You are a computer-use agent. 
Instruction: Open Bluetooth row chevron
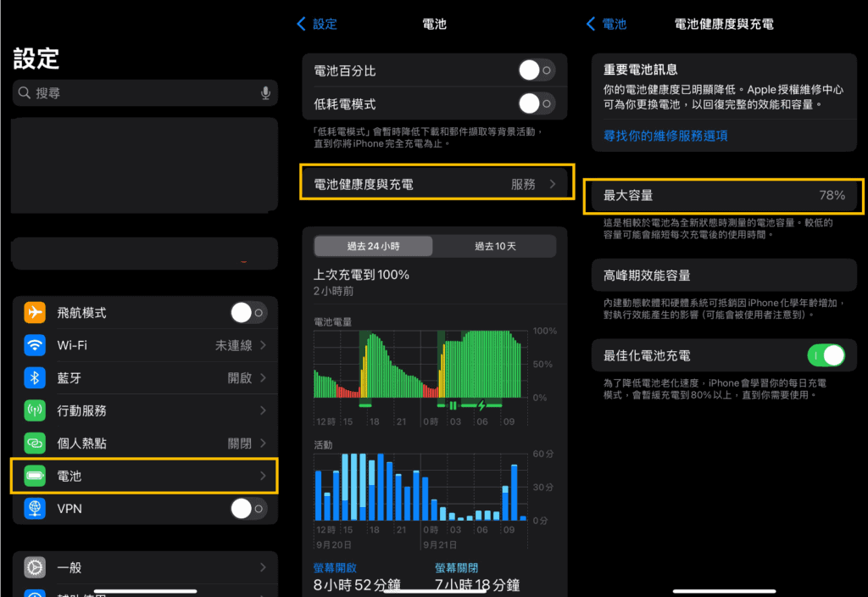pos(263,378)
